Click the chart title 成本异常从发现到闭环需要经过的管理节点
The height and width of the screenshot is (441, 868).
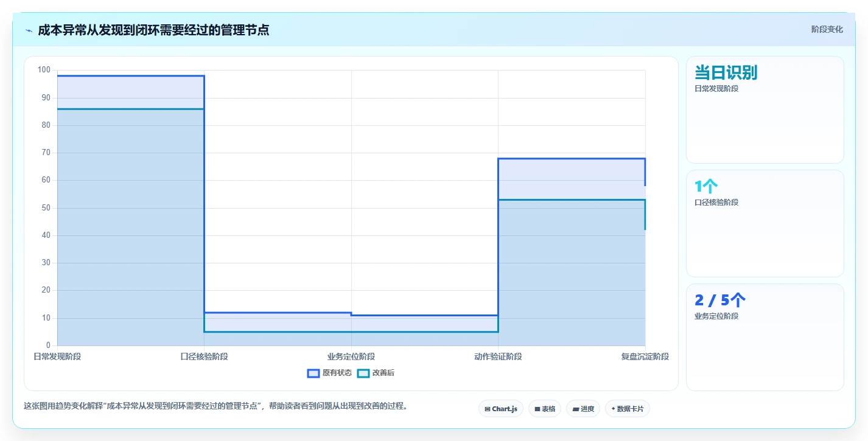[x=153, y=30]
